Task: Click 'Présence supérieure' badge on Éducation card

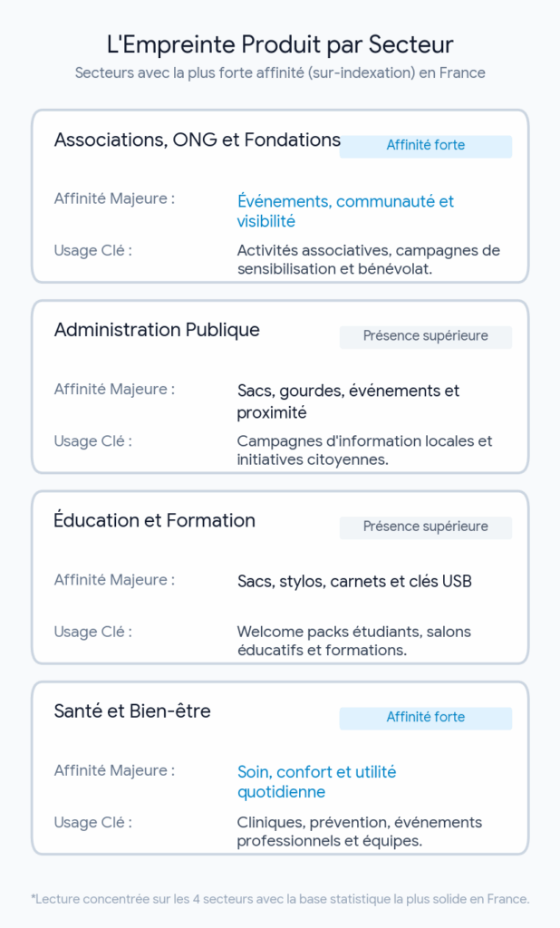Action: click(426, 527)
